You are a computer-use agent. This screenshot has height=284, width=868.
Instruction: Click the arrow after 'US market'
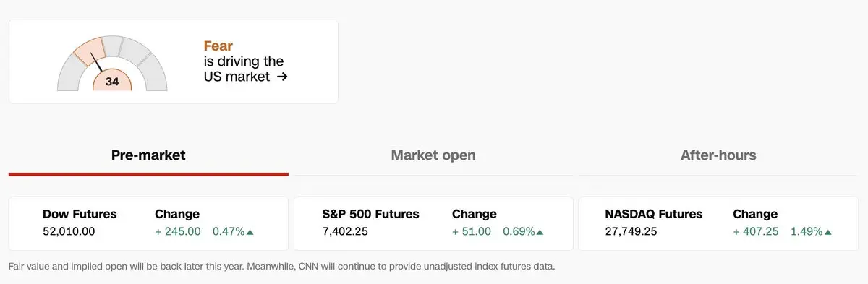pos(282,76)
